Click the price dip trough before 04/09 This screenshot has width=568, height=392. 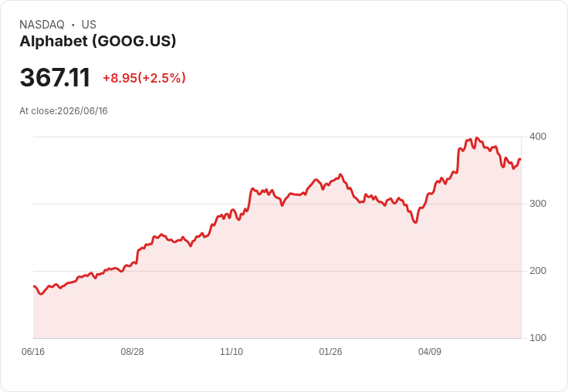[415, 221]
